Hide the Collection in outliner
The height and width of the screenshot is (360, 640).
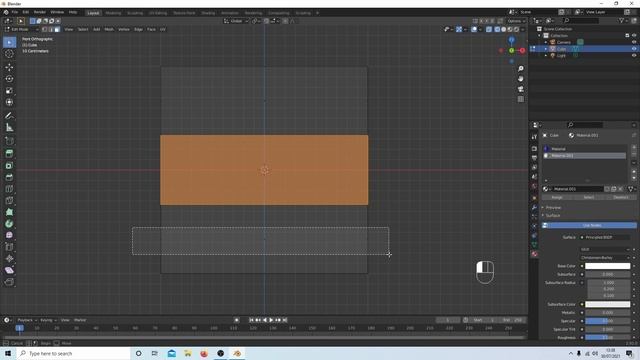coord(634,36)
